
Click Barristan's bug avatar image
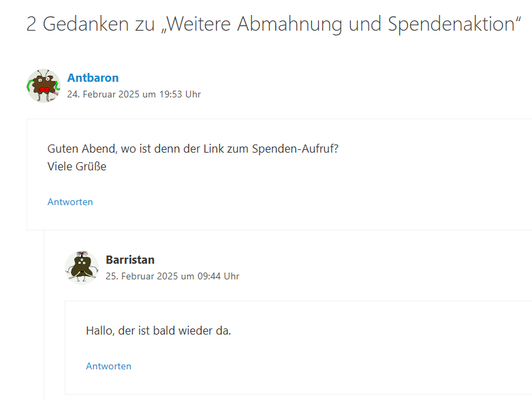[82, 267]
